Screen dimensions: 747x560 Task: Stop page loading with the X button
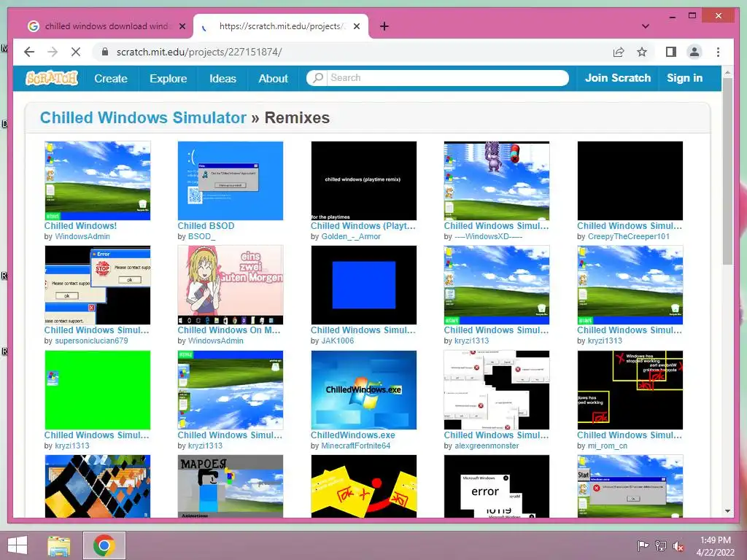(76, 52)
